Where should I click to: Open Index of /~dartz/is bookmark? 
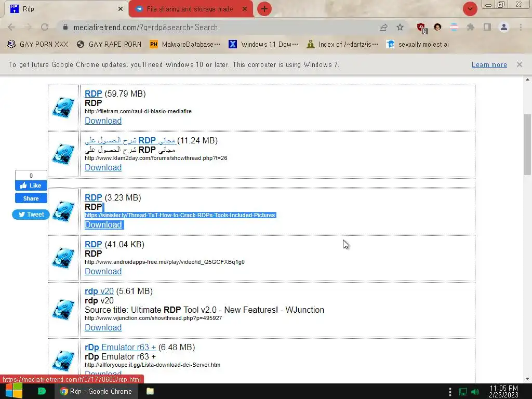343,44
